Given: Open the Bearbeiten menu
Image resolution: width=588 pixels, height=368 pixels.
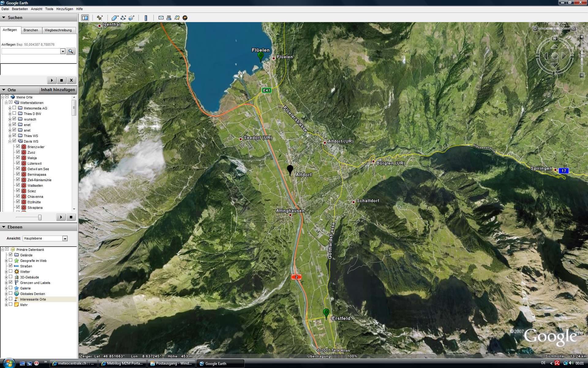Looking at the screenshot, I should (20, 9).
